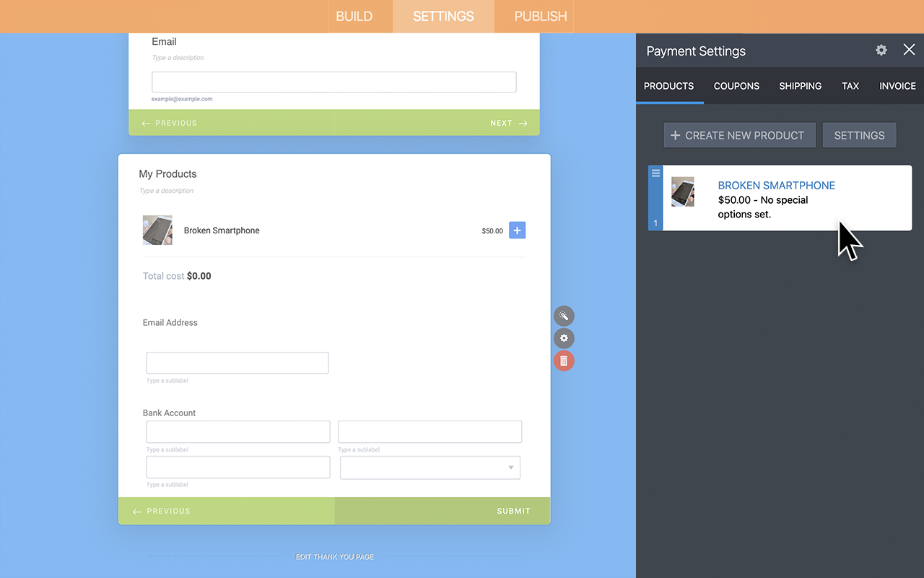Open the SHIPPING tab

[800, 86]
